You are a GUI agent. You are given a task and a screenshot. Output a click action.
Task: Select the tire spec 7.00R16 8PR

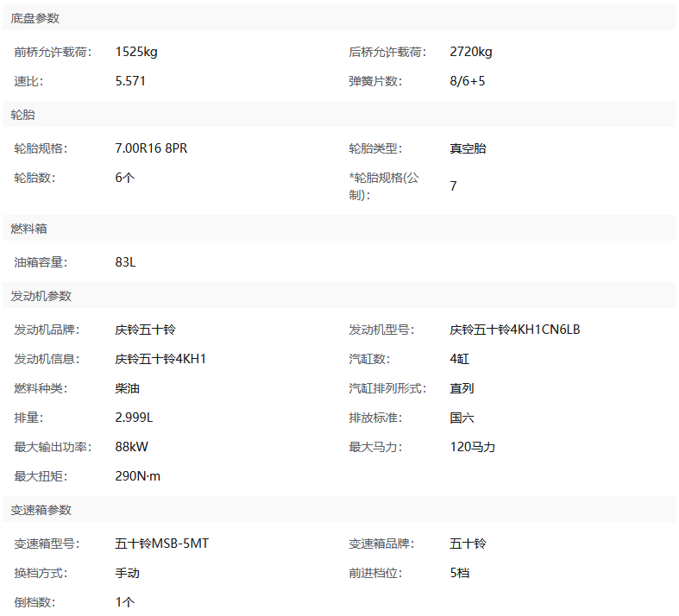(151, 148)
